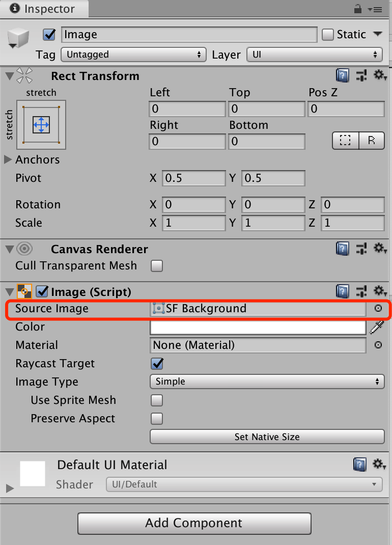Screen dimensions: 392x545
Task: Click the Rect Transform component icon
Action: [23, 75]
